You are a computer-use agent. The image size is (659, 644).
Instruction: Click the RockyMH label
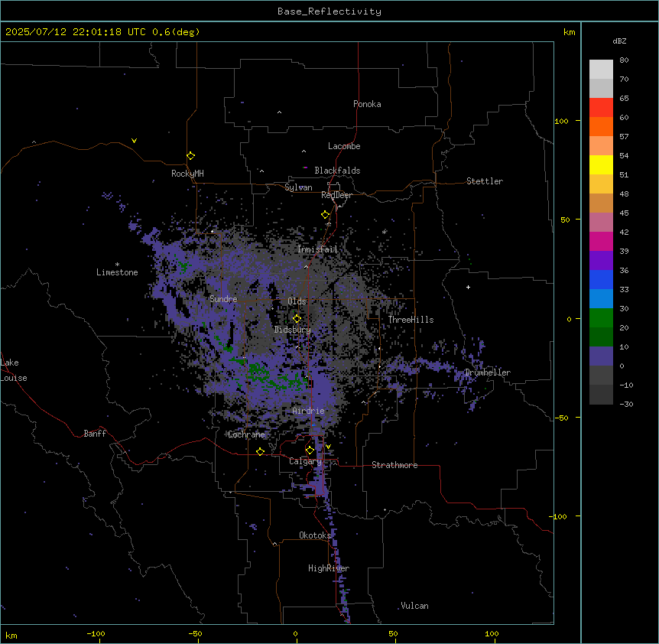[187, 174]
